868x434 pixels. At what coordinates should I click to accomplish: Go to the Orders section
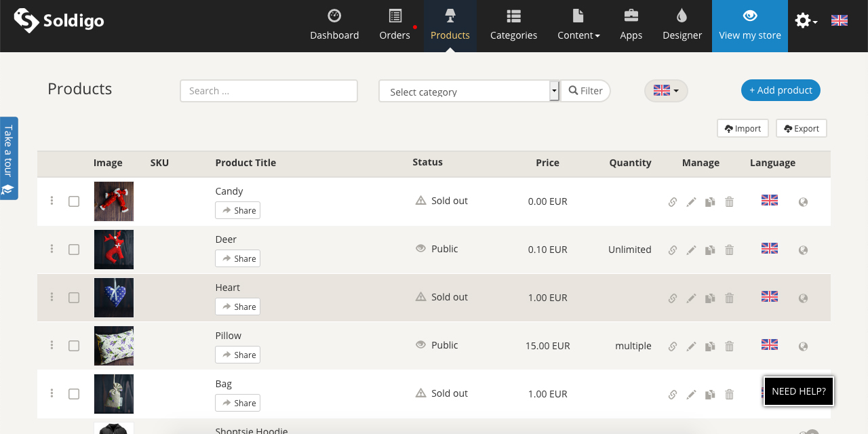coord(395,26)
